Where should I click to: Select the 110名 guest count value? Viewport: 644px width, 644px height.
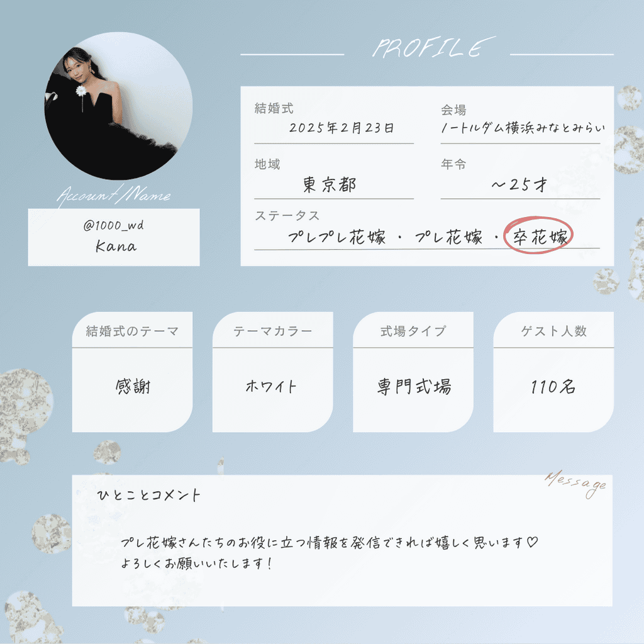pos(553,387)
